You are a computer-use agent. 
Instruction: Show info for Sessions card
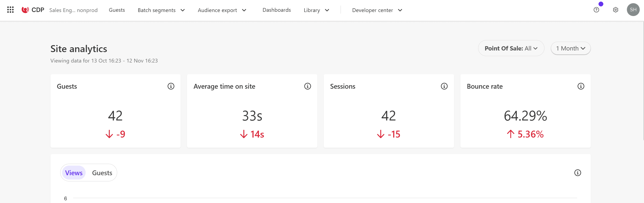444,86
